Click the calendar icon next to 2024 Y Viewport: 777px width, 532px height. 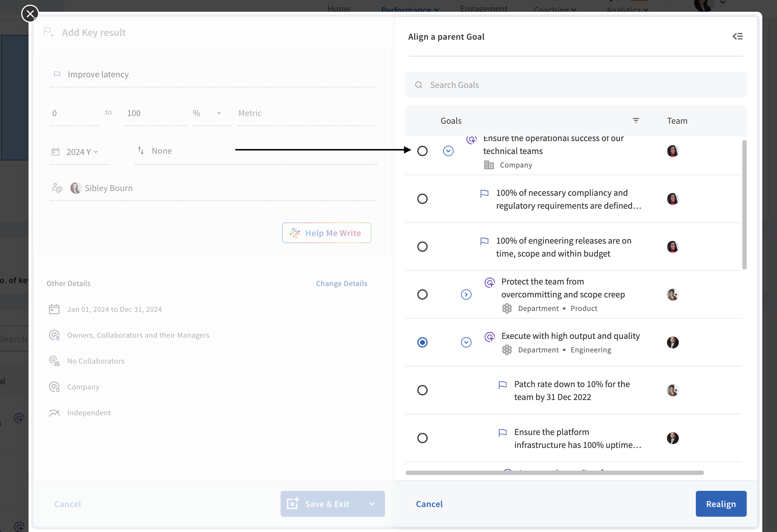(x=56, y=152)
